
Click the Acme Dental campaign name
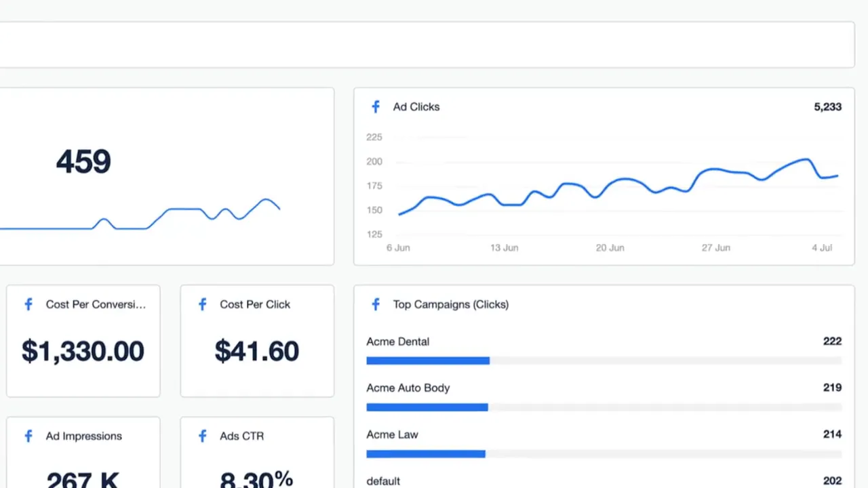click(x=398, y=342)
